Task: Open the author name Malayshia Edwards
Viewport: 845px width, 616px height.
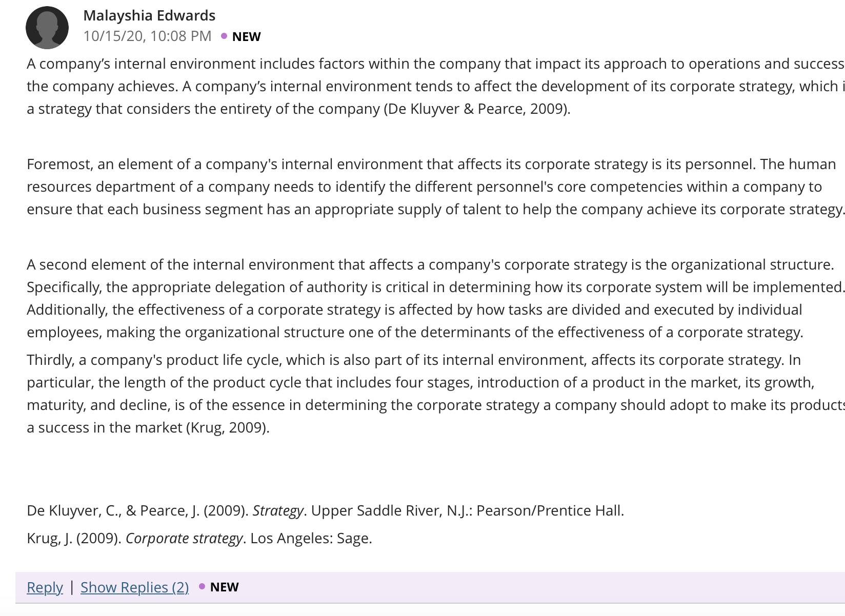Action: (149, 15)
